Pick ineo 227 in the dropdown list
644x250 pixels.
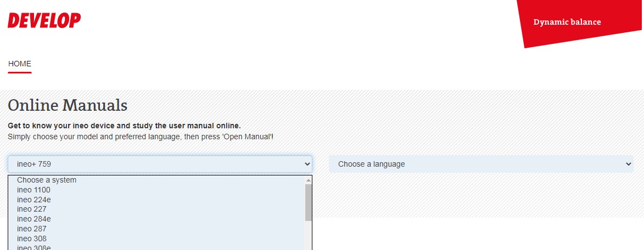(32, 209)
